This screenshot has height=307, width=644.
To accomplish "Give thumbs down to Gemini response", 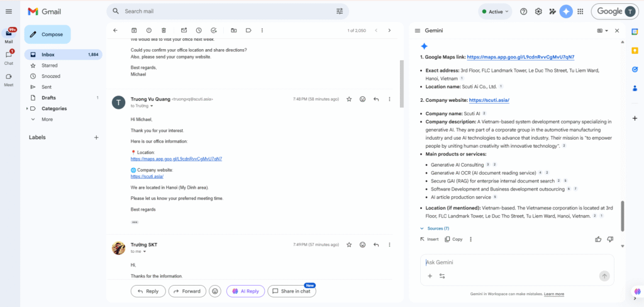I will (610, 239).
